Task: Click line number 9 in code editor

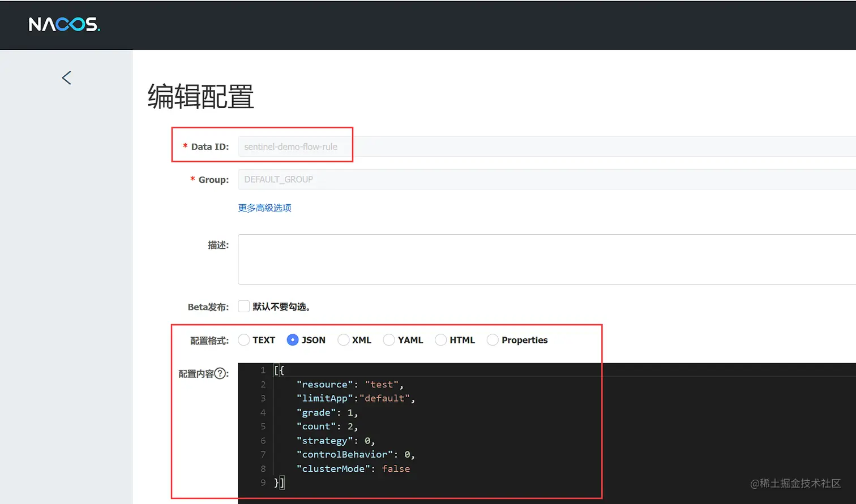Action: [x=263, y=483]
